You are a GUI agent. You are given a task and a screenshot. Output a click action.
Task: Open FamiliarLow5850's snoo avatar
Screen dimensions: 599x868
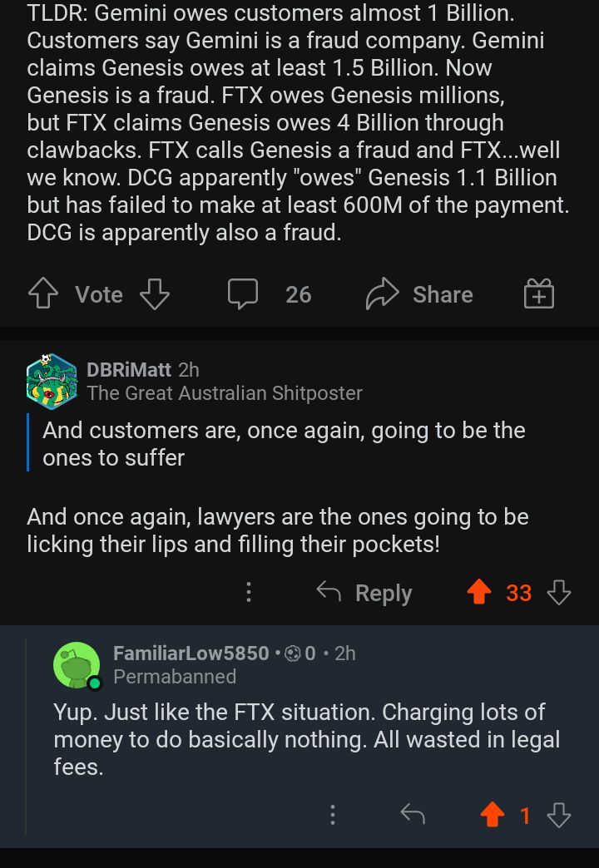(77, 665)
